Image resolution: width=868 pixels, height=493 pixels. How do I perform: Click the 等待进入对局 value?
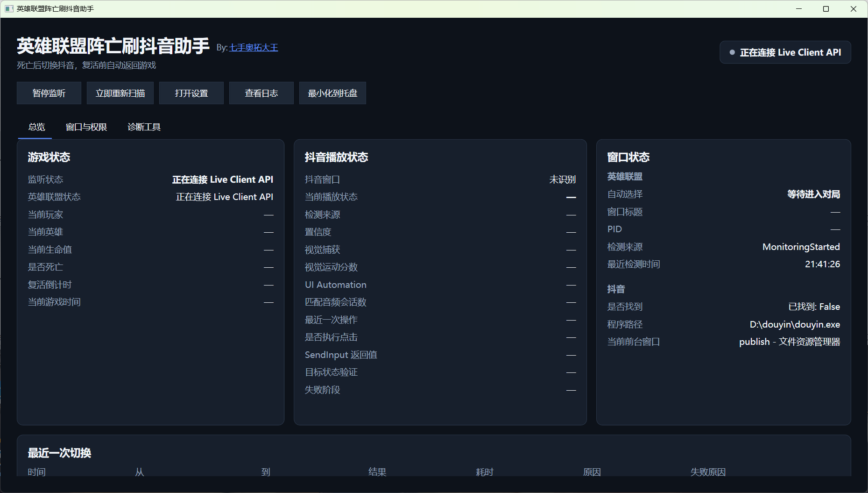point(814,194)
